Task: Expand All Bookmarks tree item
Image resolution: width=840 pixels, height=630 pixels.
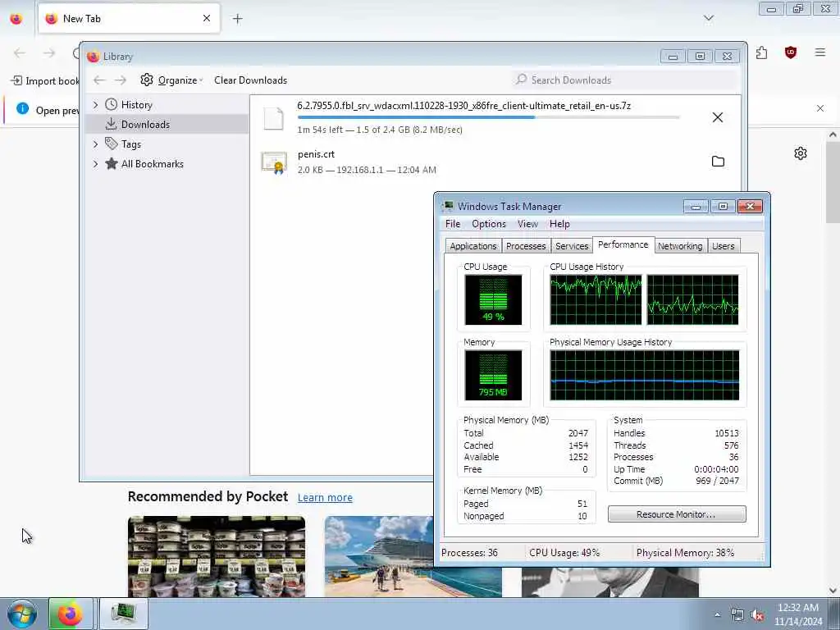Action: click(95, 164)
